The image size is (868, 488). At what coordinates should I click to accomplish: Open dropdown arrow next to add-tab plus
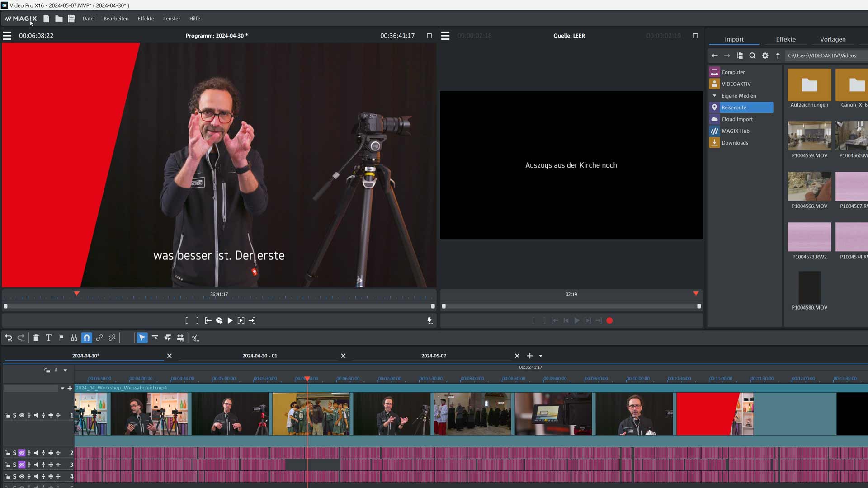(x=541, y=356)
